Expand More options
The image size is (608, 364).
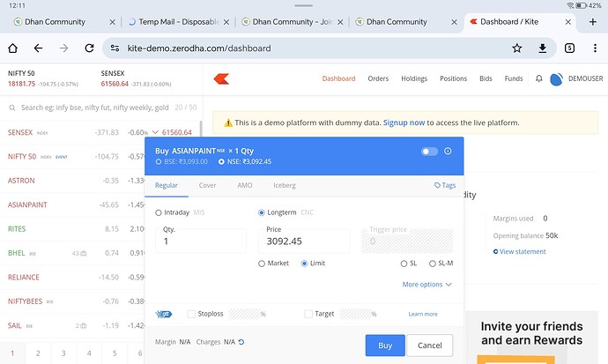pyautogui.click(x=426, y=285)
